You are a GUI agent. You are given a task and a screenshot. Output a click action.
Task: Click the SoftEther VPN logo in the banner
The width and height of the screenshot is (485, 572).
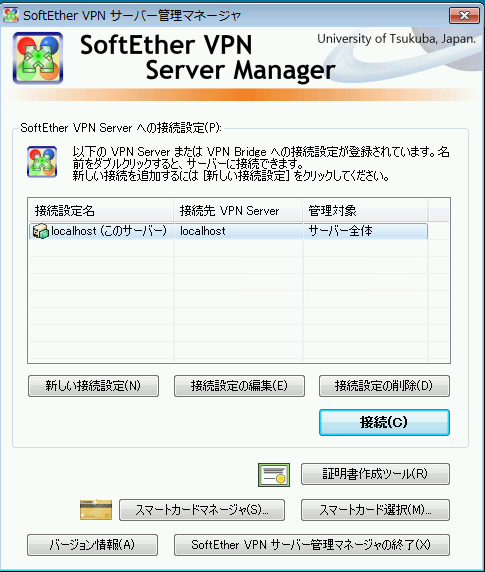(38, 58)
